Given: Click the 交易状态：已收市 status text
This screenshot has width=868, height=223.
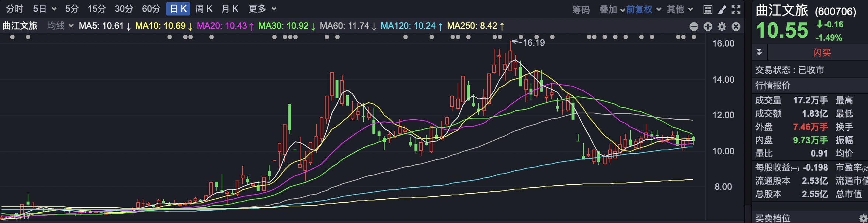Looking at the screenshot, I should (x=789, y=70).
